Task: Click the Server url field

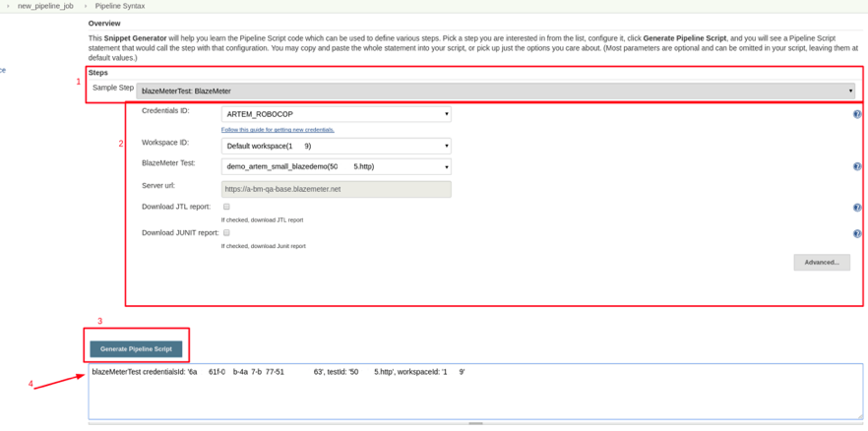Action: tap(336, 189)
